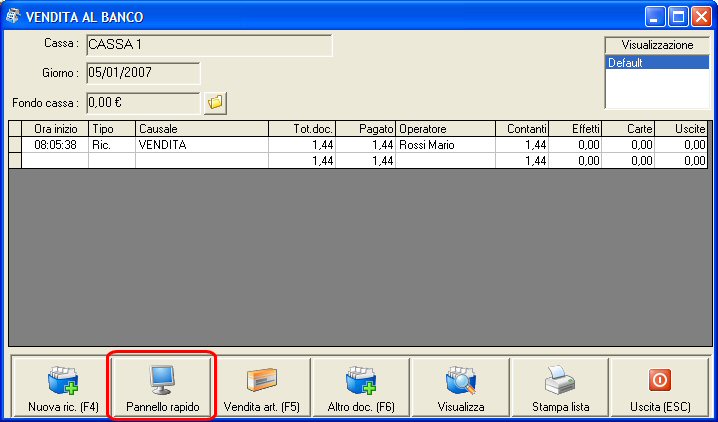Click the Ora inizio column header
718x422 pixels.
pos(55,129)
